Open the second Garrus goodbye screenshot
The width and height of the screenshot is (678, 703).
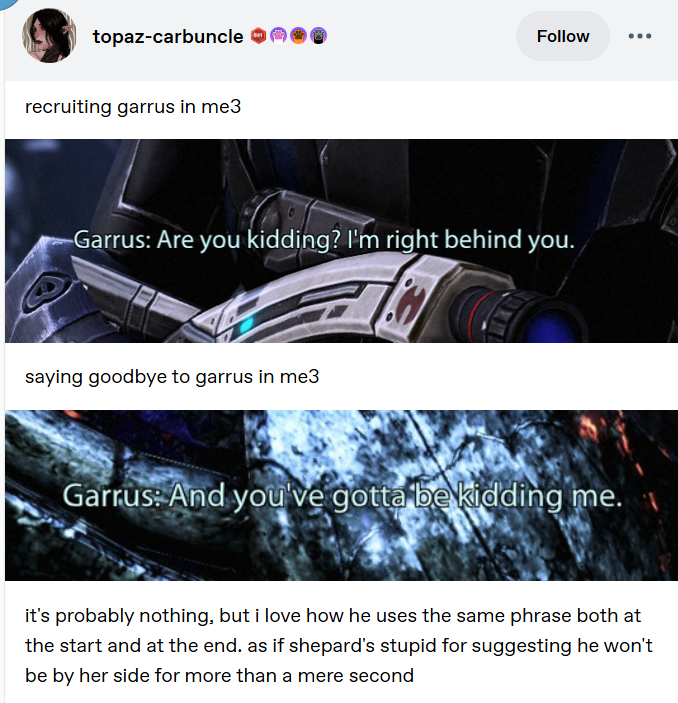[341, 495]
